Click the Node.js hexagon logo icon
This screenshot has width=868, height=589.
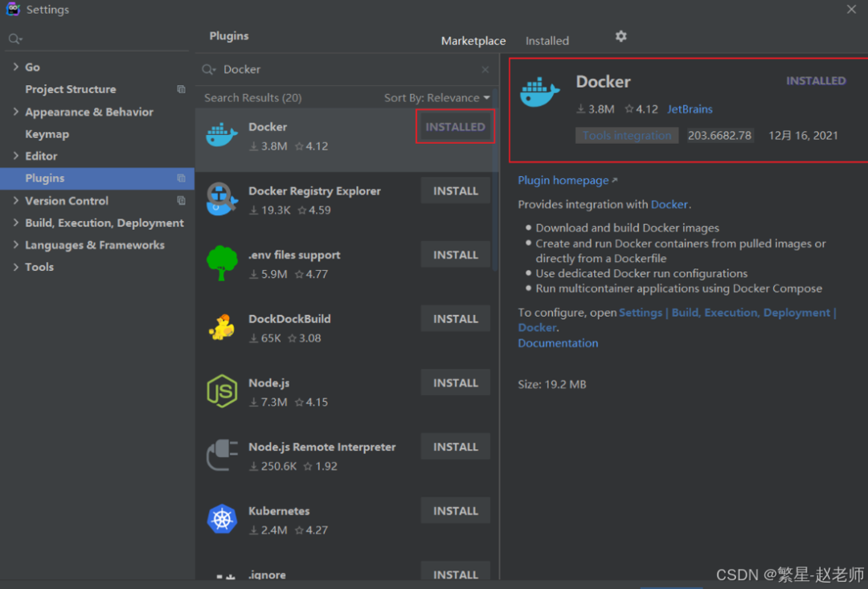222,391
